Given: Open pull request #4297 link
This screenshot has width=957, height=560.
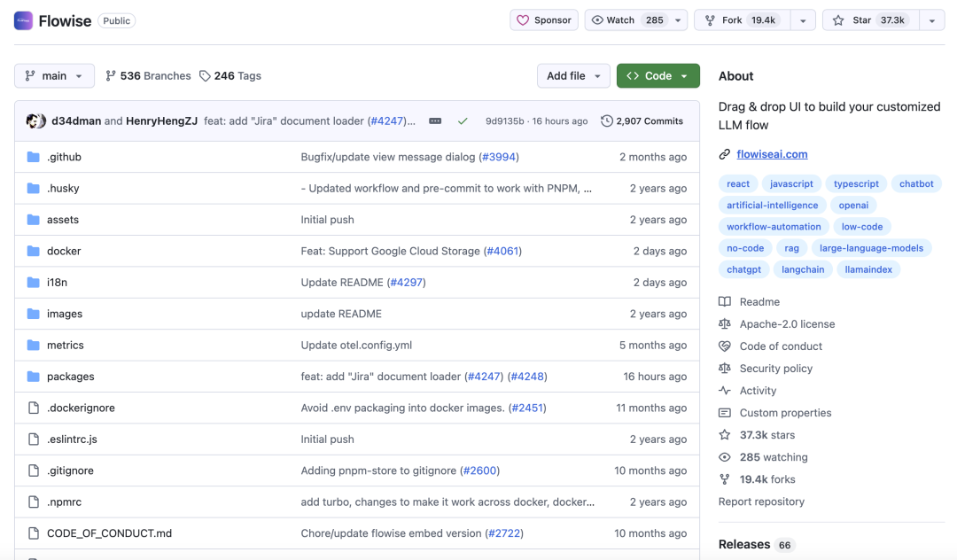Looking at the screenshot, I should [x=407, y=283].
